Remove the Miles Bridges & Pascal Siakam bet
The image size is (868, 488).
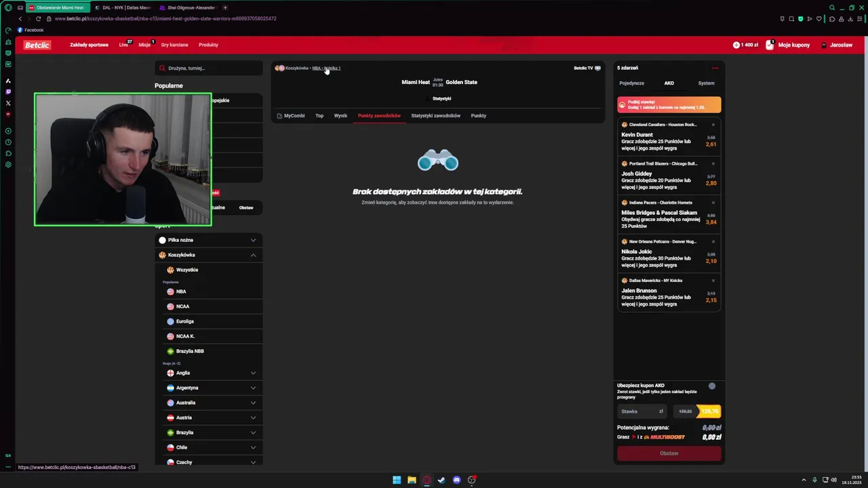713,203
